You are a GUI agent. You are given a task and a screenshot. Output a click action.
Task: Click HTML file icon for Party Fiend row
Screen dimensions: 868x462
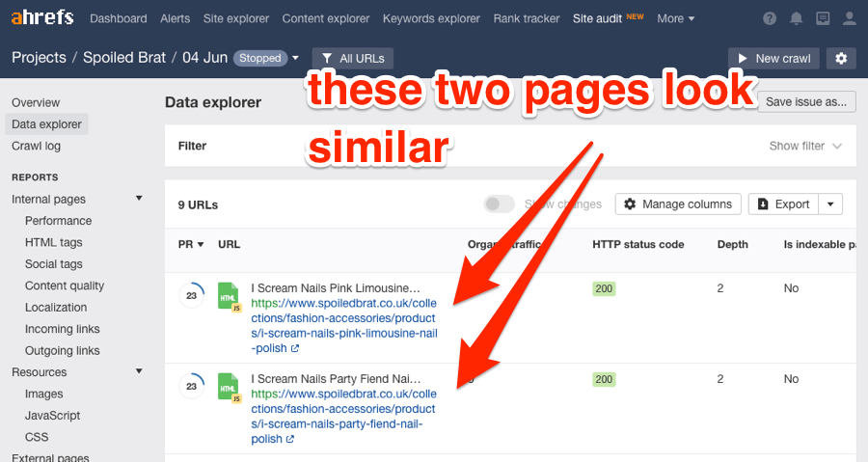(x=230, y=388)
